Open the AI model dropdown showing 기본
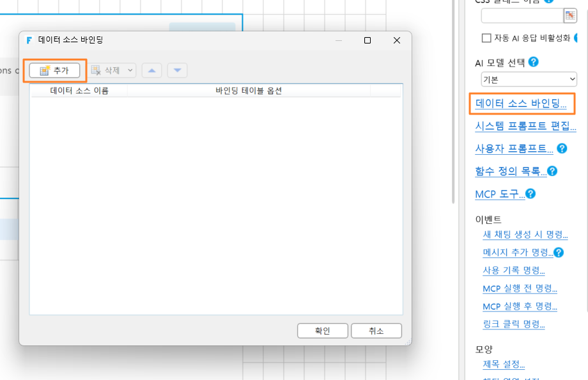Viewport: 588px width, 380px height. coord(529,79)
